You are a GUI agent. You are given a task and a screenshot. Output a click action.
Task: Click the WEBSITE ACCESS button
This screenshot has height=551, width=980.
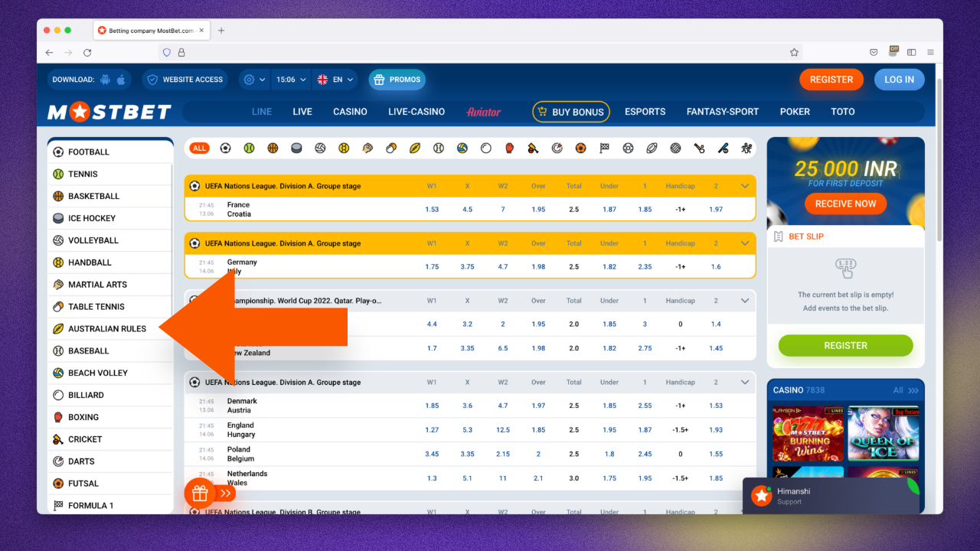(185, 80)
